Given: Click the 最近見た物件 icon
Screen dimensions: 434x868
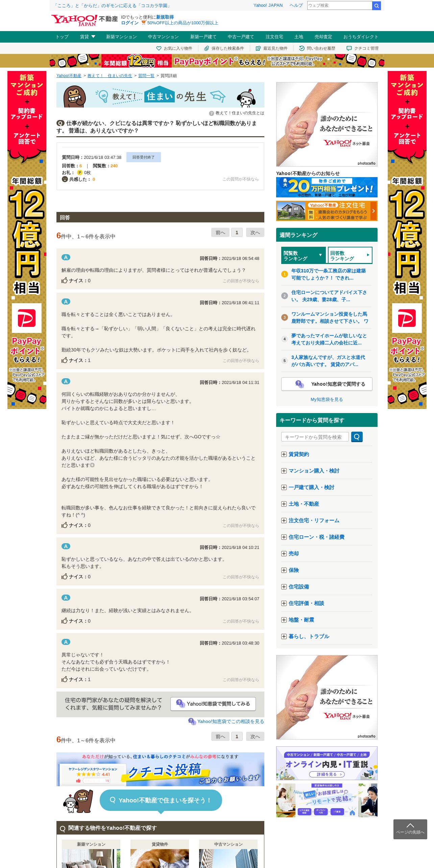Looking at the screenshot, I should click(x=258, y=48).
